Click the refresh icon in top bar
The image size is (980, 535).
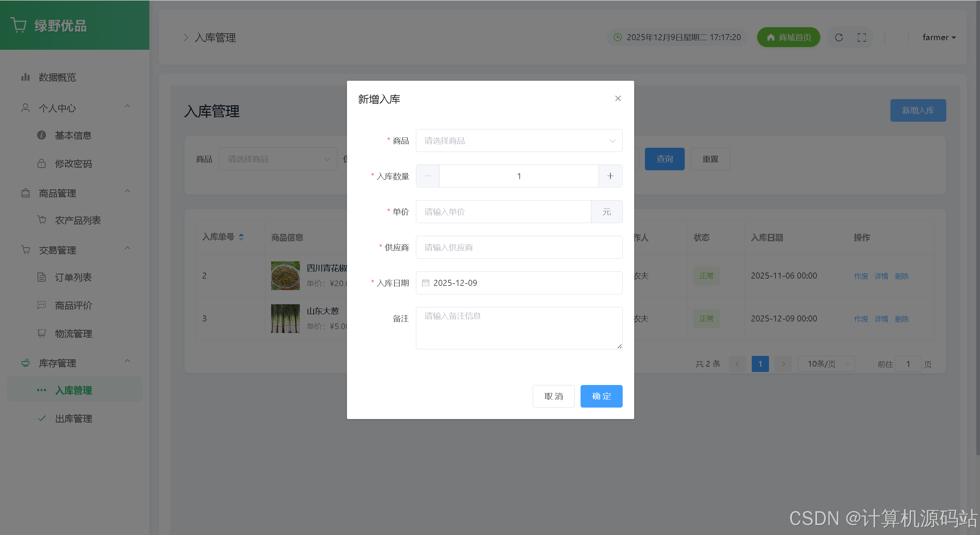(839, 38)
